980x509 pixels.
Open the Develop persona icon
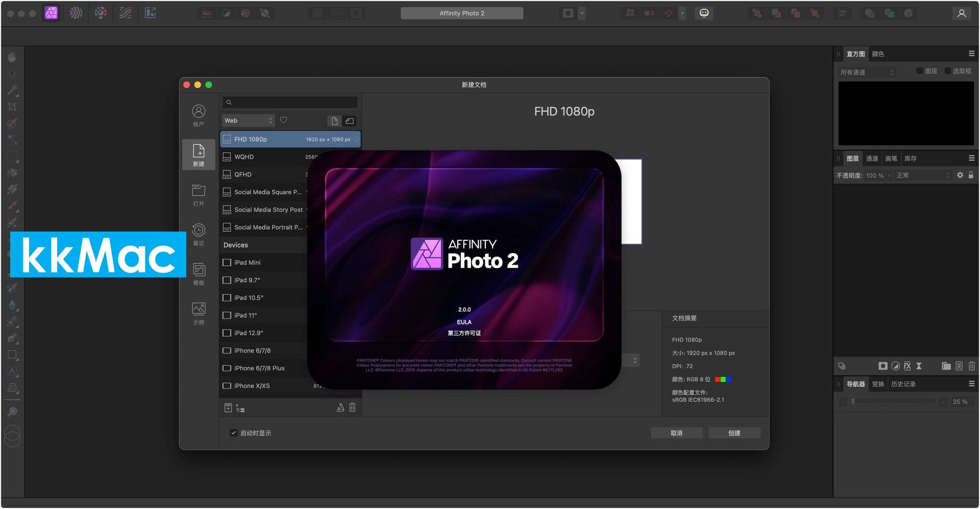click(101, 13)
